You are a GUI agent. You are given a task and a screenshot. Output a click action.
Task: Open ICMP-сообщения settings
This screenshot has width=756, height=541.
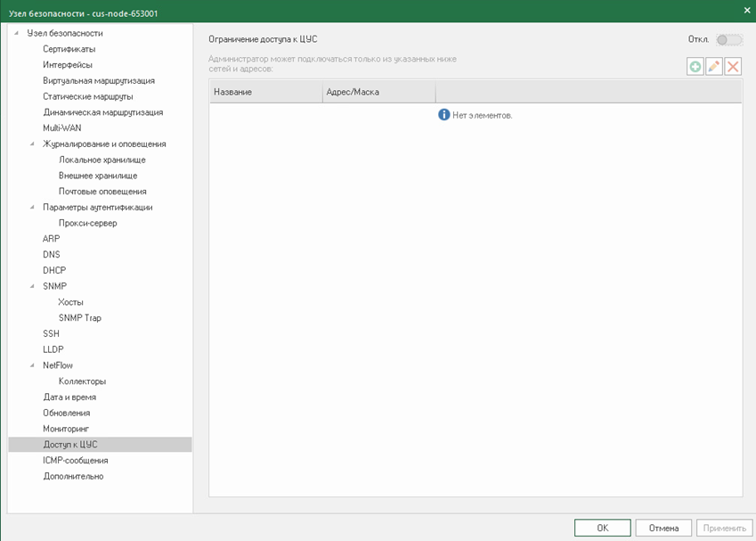(x=75, y=461)
